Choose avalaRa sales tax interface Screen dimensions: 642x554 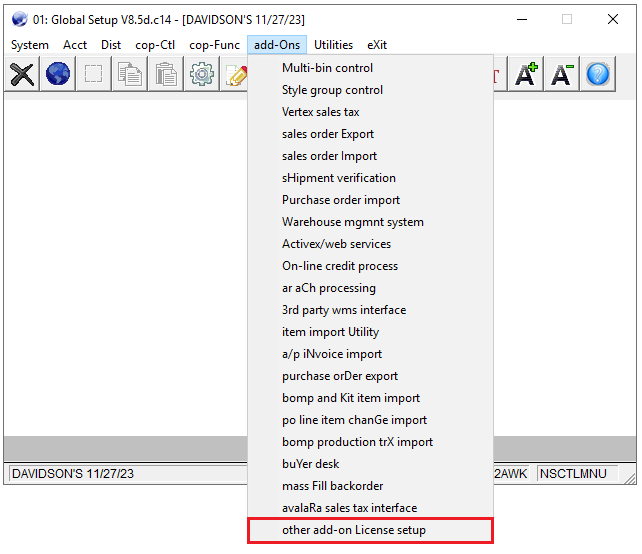point(371,508)
